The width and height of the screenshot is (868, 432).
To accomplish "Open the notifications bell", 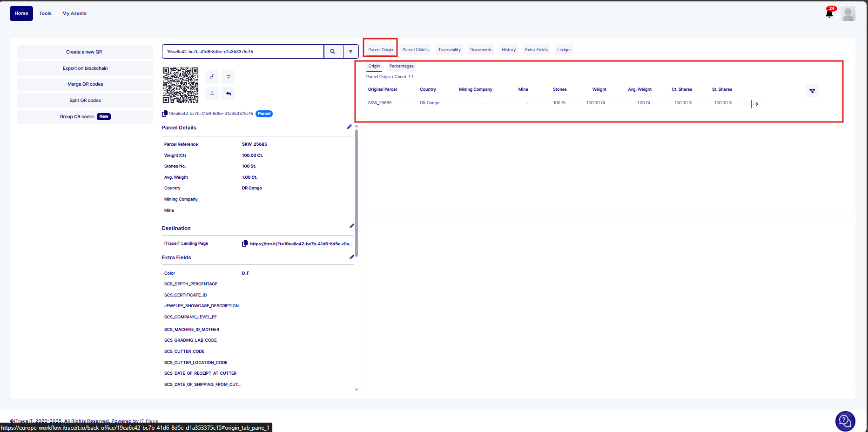I will (x=829, y=13).
